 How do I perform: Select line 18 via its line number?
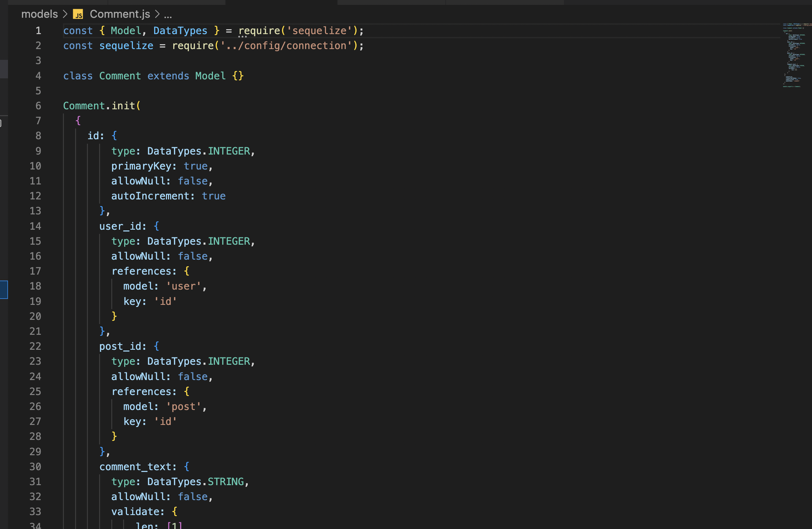point(35,286)
